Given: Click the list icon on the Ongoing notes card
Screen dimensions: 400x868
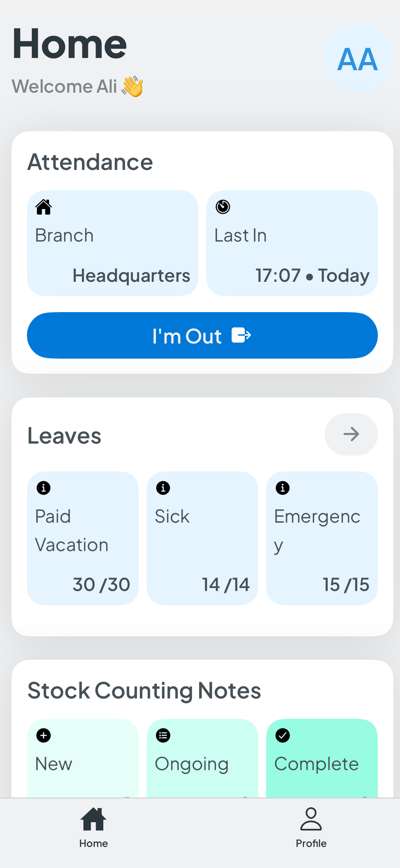Looking at the screenshot, I should click(x=163, y=735).
